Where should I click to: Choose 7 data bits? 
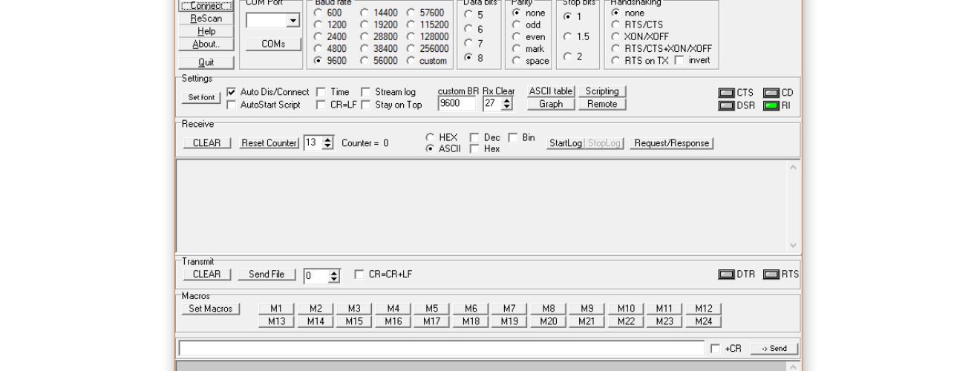(x=468, y=43)
